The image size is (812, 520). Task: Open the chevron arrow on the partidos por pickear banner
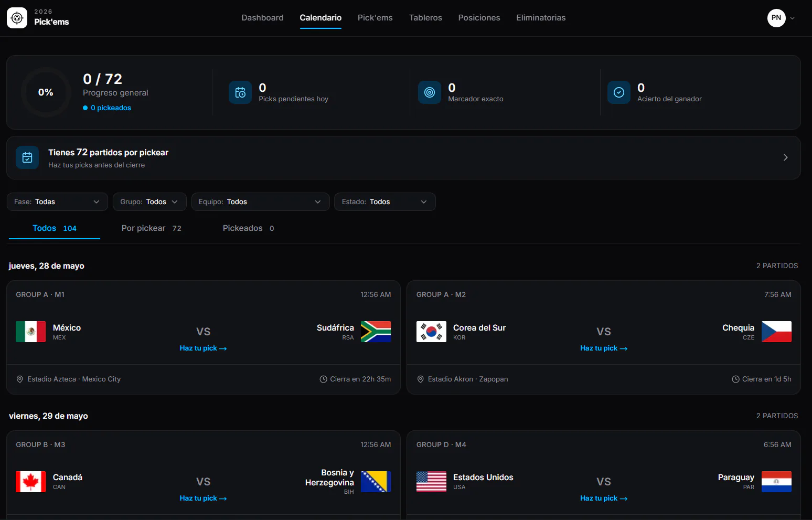coord(785,157)
